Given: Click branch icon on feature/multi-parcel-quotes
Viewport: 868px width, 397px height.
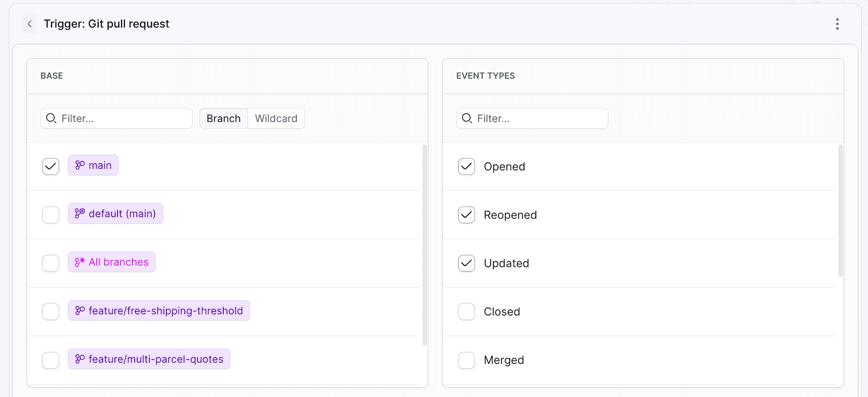Looking at the screenshot, I should 80,359.
